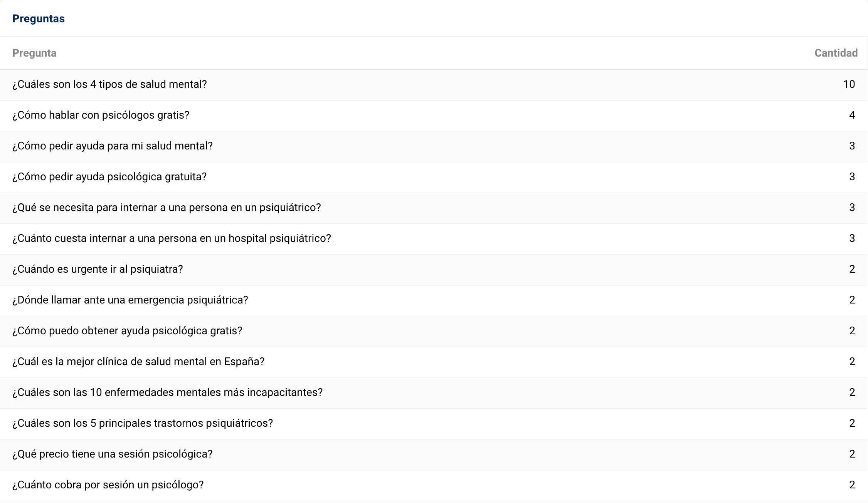Sort by the Cantidad column header
The height and width of the screenshot is (503, 868).
[836, 53]
